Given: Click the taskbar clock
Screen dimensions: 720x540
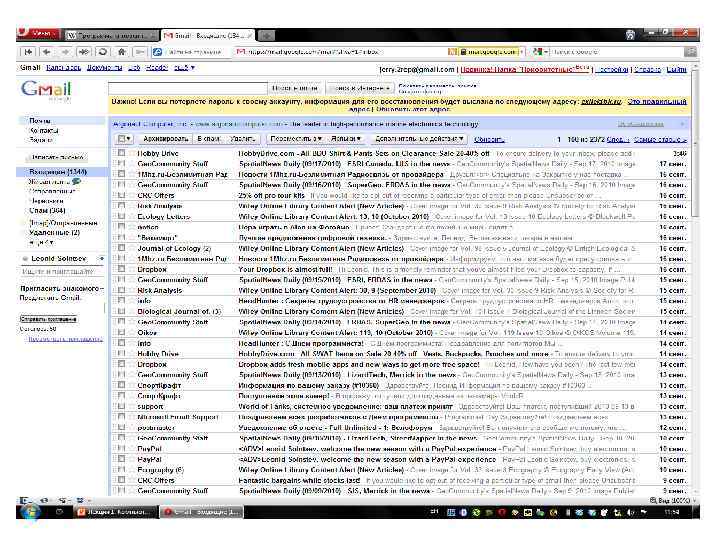Looking at the screenshot, I should (x=672, y=512).
